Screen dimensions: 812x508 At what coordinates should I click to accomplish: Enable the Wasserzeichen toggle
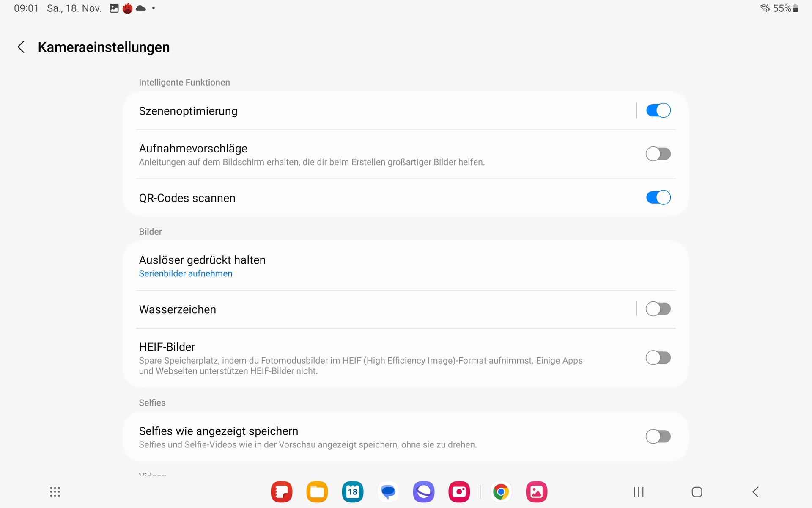point(658,309)
